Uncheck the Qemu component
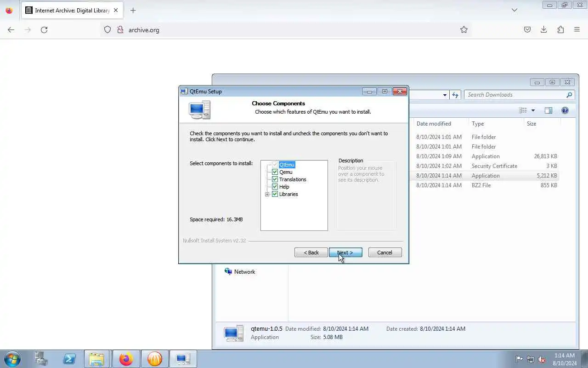 pos(275,172)
